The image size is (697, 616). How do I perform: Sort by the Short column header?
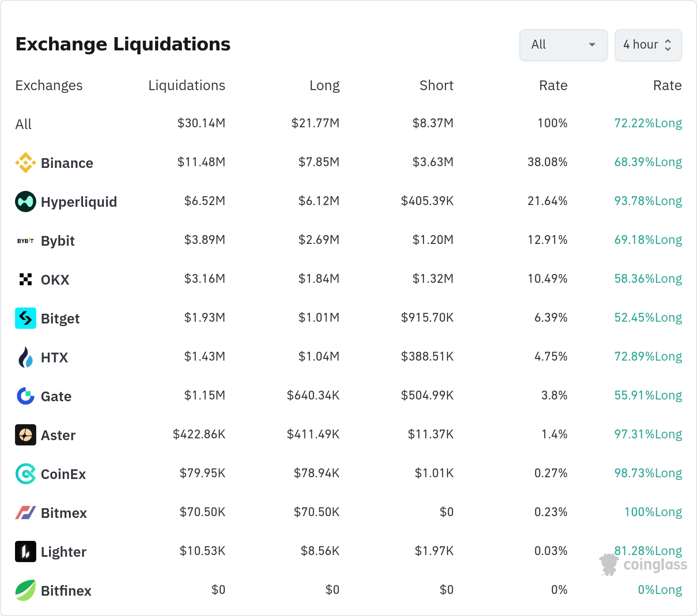tap(436, 85)
